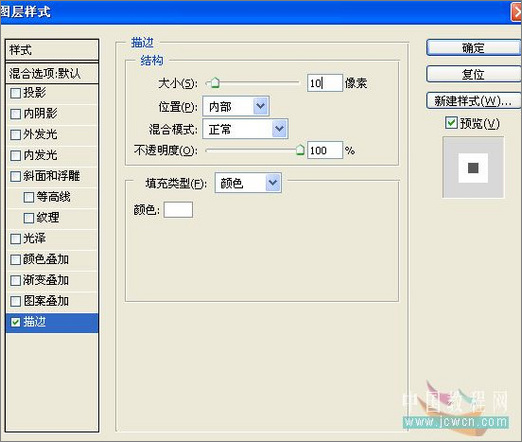The image size is (522, 442).
Task: Click the 大小 pixel value field
Action: [324, 83]
